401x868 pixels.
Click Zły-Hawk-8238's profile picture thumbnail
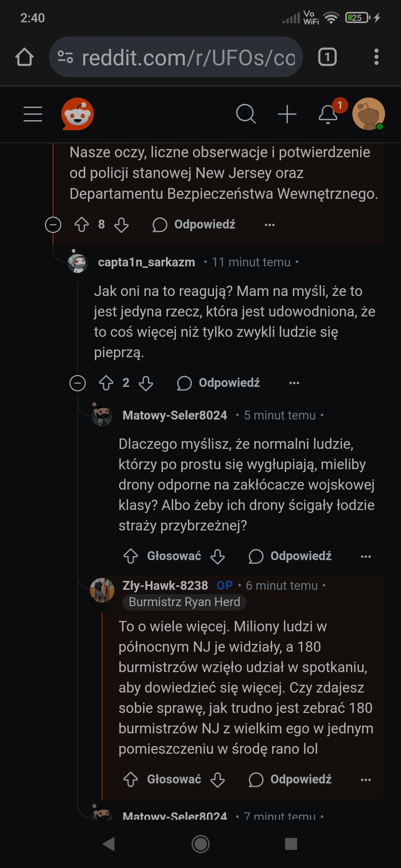pyautogui.click(x=102, y=590)
